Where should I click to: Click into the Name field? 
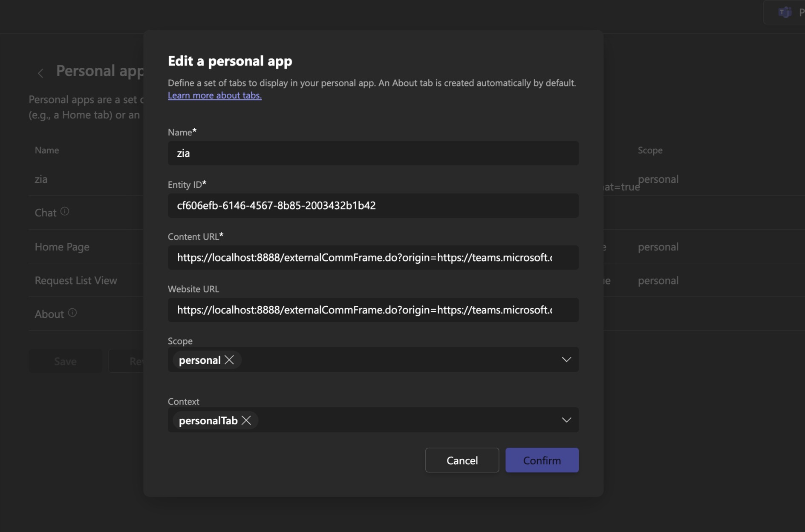[373, 153]
